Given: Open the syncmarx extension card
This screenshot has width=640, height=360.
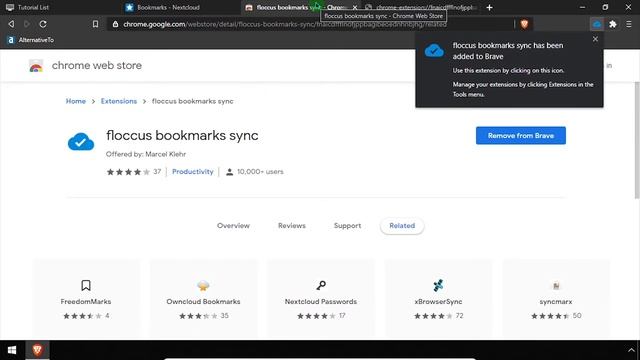Looking at the screenshot, I should [556, 299].
